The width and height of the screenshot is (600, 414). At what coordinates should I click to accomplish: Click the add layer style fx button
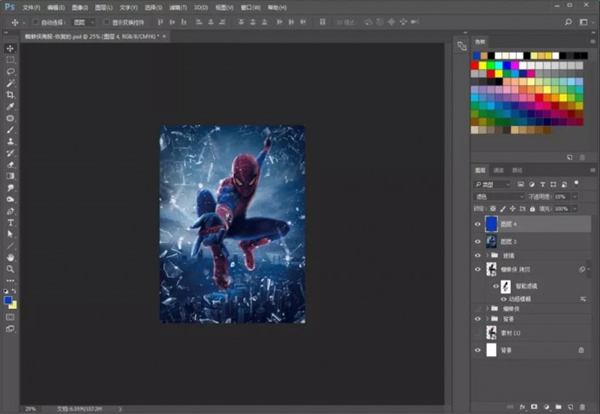[x=522, y=408]
